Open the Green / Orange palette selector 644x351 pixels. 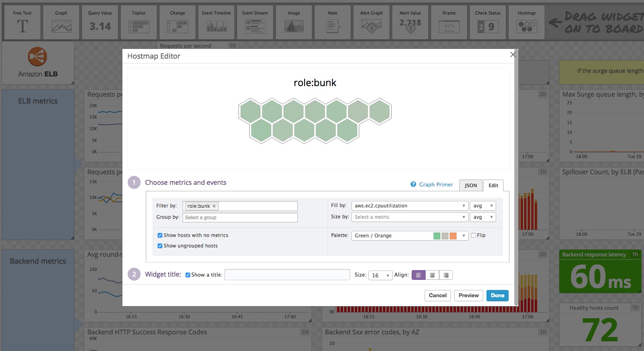[x=409, y=236]
